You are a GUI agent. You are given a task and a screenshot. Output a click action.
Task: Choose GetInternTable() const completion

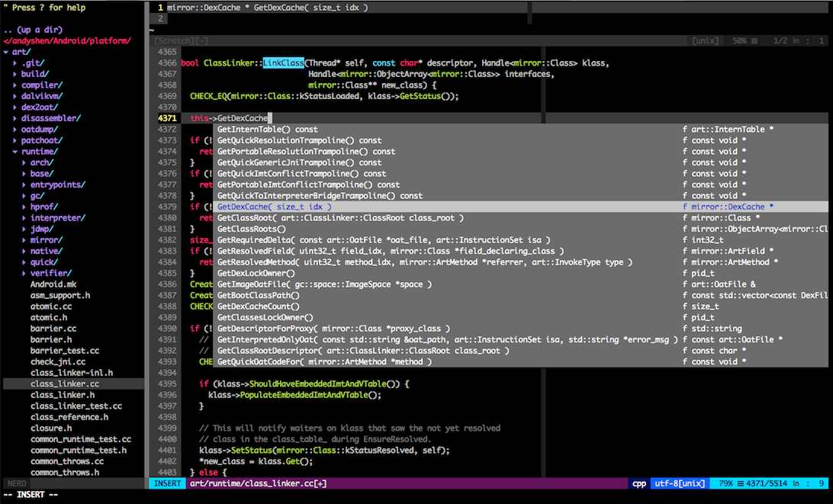[x=520, y=130]
